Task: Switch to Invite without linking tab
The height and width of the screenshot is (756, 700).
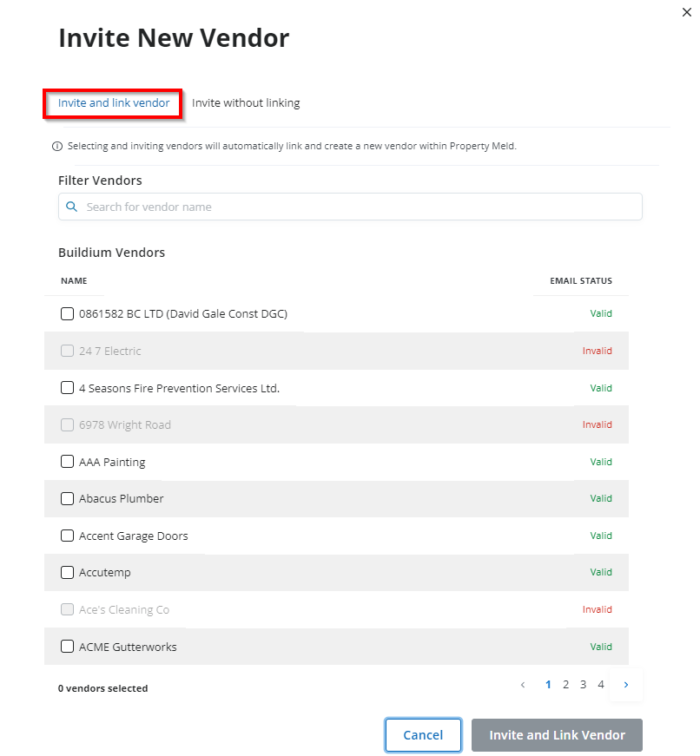Action: [x=246, y=103]
